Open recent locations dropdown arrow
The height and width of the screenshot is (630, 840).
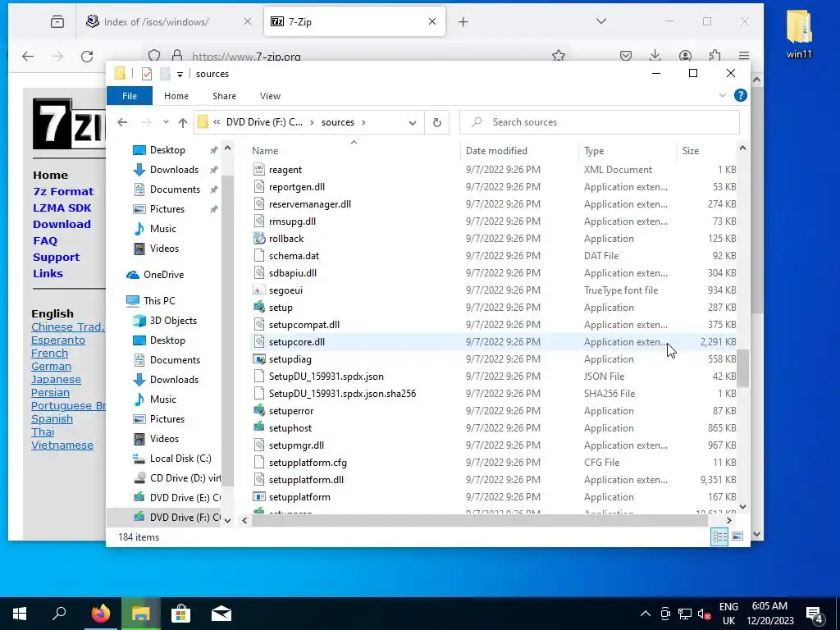(166, 122)
